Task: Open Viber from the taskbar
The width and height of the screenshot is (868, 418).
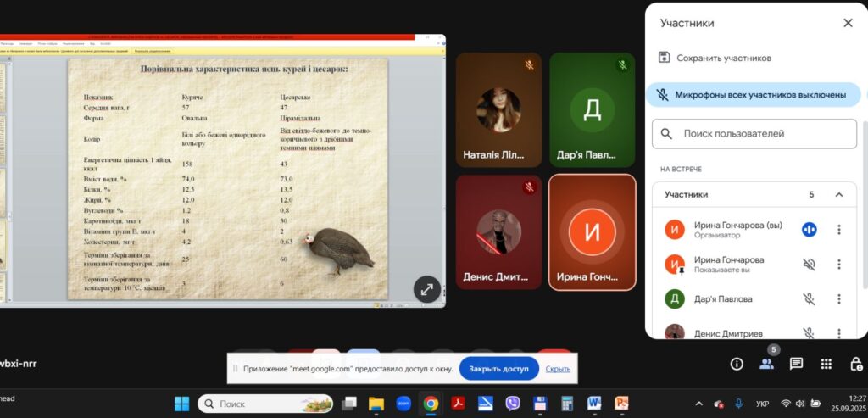Action: pos(513,404)
